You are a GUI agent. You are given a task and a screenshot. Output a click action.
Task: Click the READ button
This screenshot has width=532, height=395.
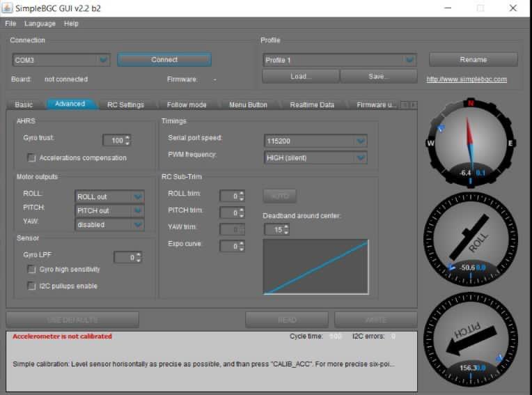coord(287,320)
